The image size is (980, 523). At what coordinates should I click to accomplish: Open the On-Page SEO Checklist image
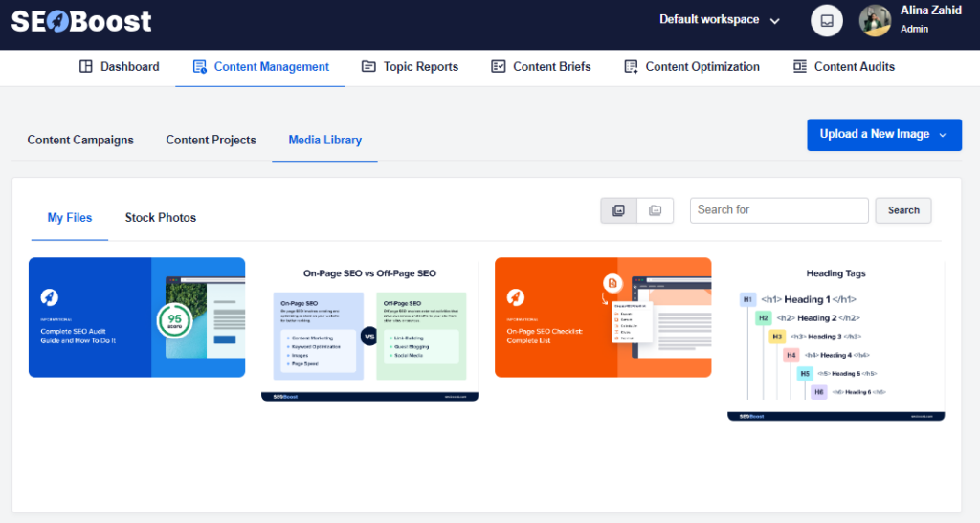click(x=603, y=317)
